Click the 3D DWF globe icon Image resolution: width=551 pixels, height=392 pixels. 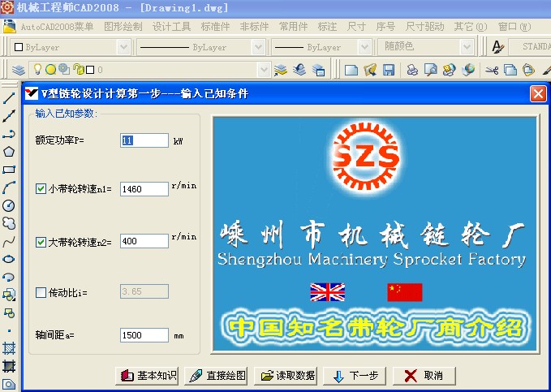click(467, 70)
